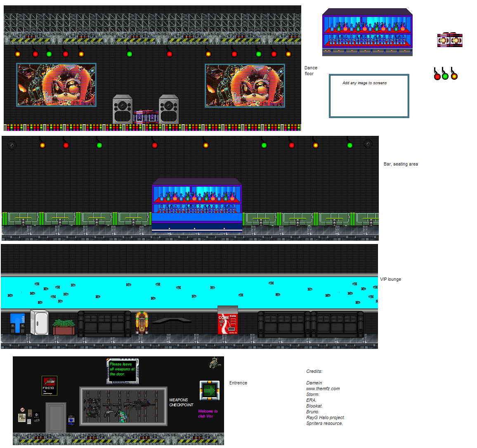
Task: Click the weapons rack display case
Action: point(123,406)
